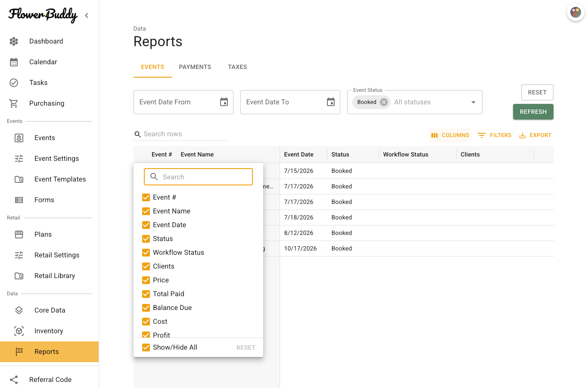This screenshot has height=388, width=588.
Task: Uncheck the Event # column checkbox
Action: click(146, 197)
